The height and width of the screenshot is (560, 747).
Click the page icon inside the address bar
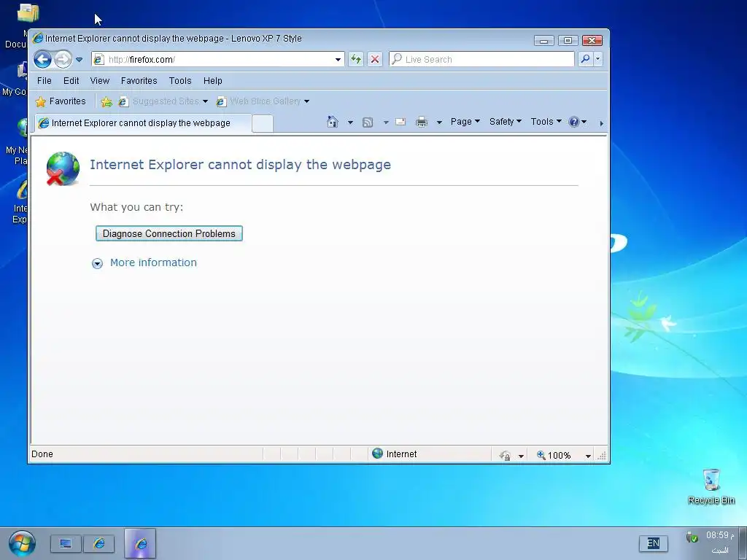[98, 60]
